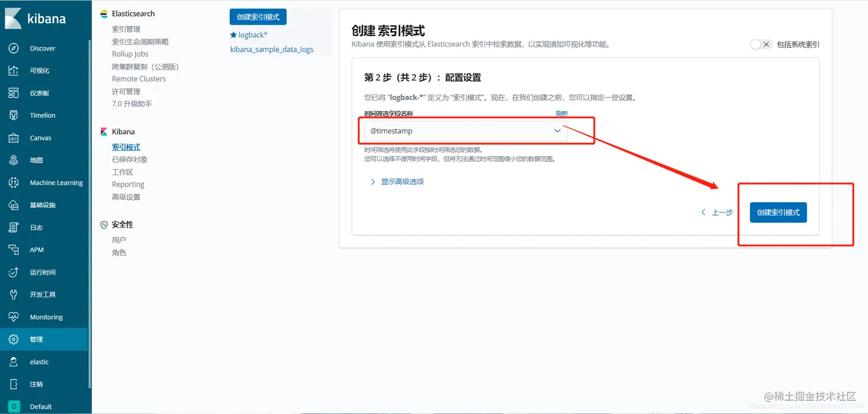868x414 pixels.
Task: Open Advanced Settings (高级设置)
Action: point(126,197)
